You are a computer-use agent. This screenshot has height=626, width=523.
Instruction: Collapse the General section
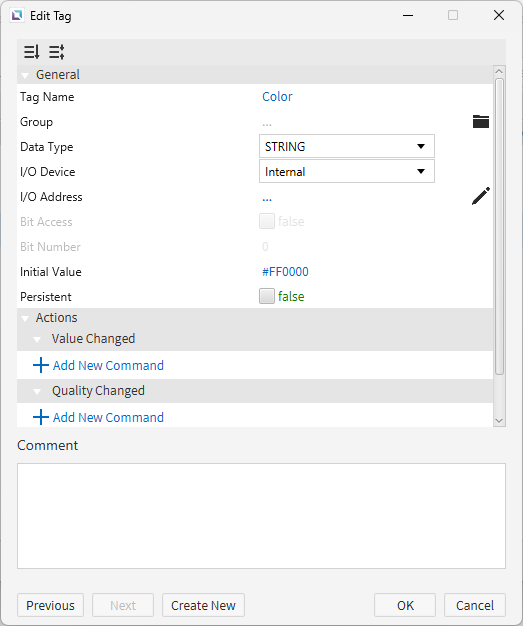(x=25, y=75)
